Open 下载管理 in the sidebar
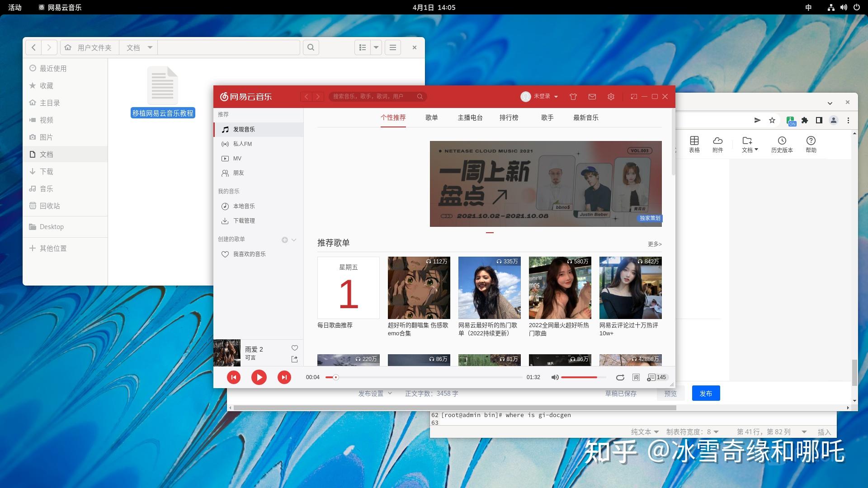 tap(259, 221)
